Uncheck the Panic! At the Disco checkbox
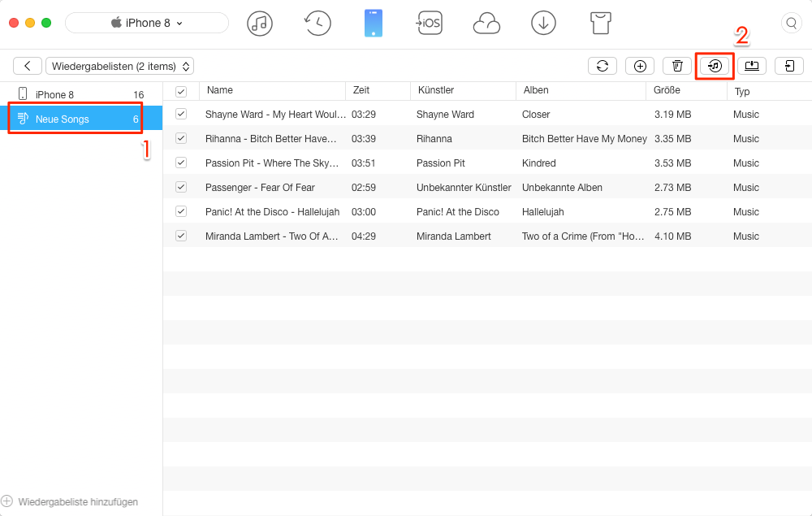This screenshot has width=812, height=516. point(181,210)
